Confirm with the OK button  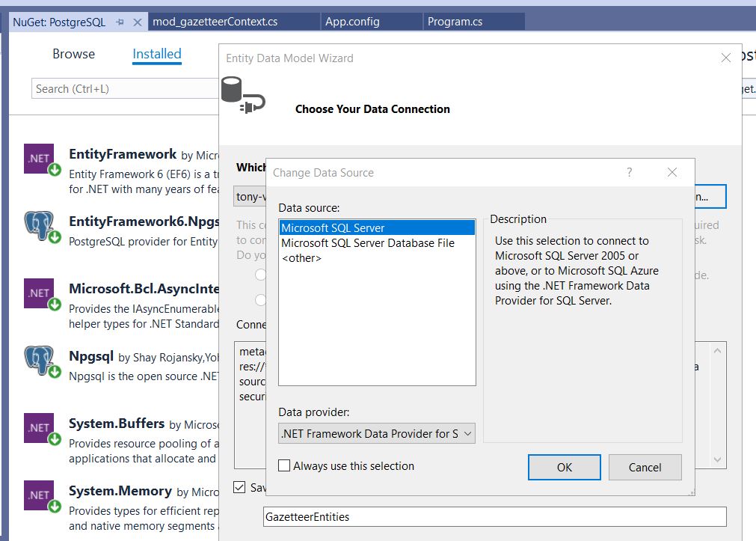[564, 467]
